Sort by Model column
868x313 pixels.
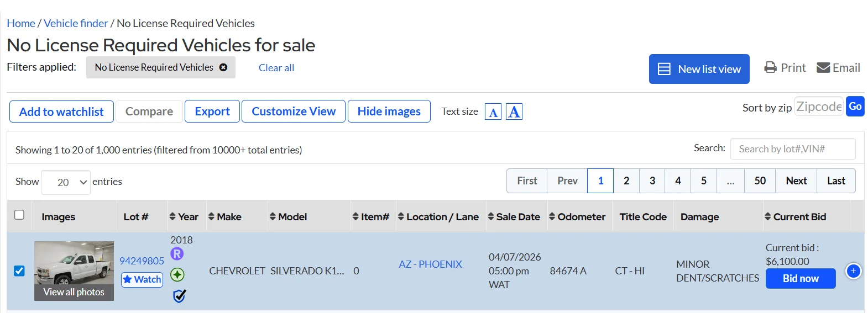tap(273, 217)
